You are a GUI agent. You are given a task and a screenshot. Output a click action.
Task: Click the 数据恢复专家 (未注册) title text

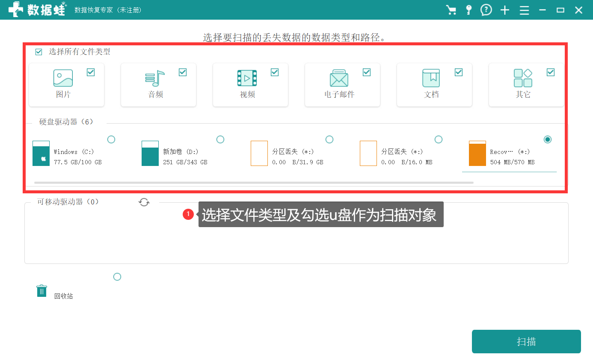108,10
